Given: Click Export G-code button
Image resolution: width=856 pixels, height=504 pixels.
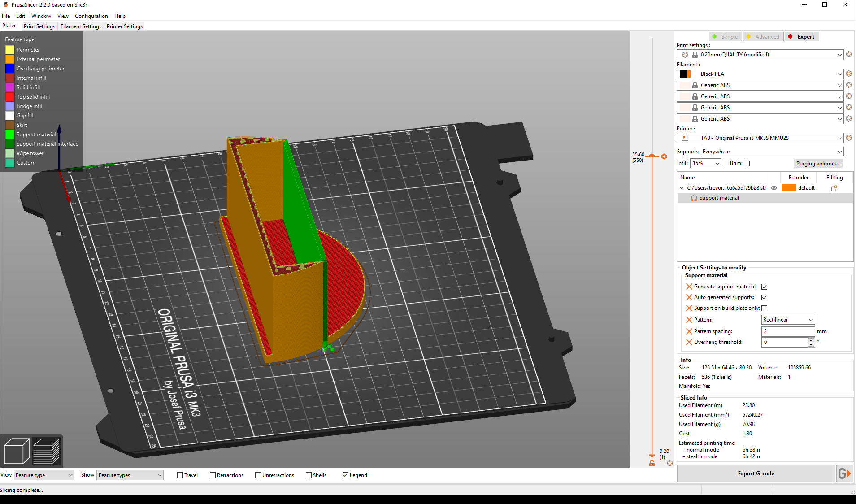Looking at the screenshot, I should (756, 474).
